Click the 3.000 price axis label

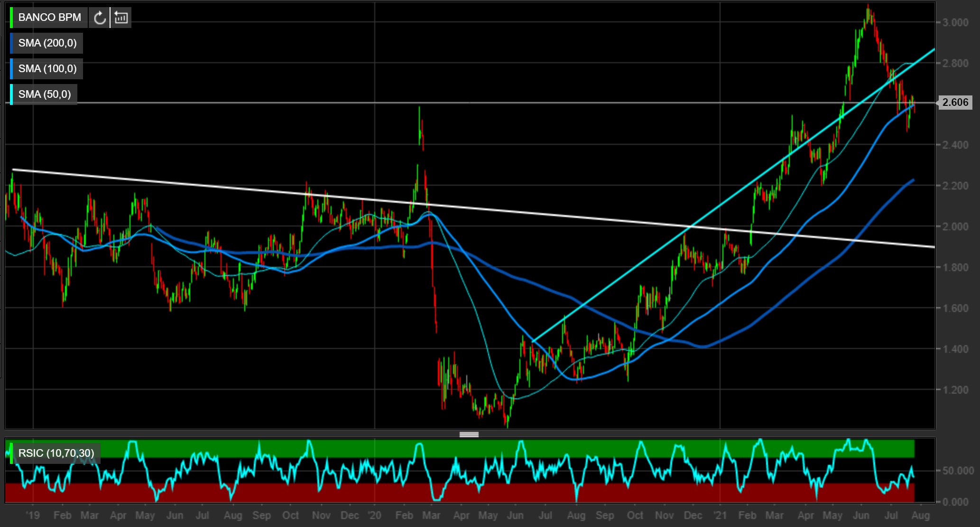point(955,22)
